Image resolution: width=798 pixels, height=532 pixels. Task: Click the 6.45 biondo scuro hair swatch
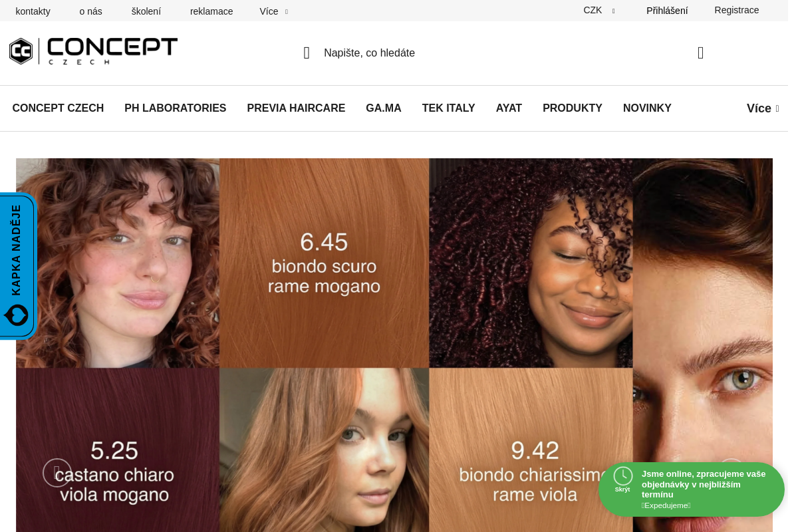point(325,263)
